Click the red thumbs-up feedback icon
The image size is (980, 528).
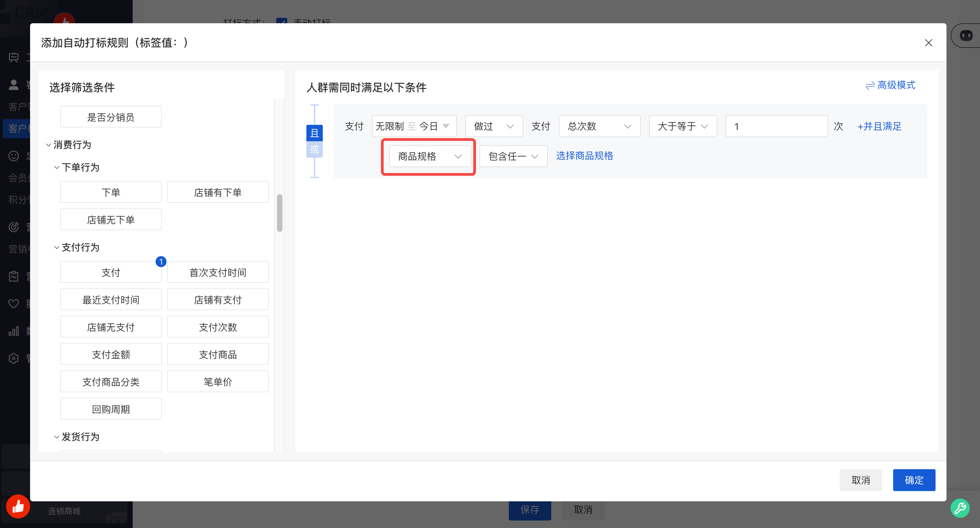point(18,506)
